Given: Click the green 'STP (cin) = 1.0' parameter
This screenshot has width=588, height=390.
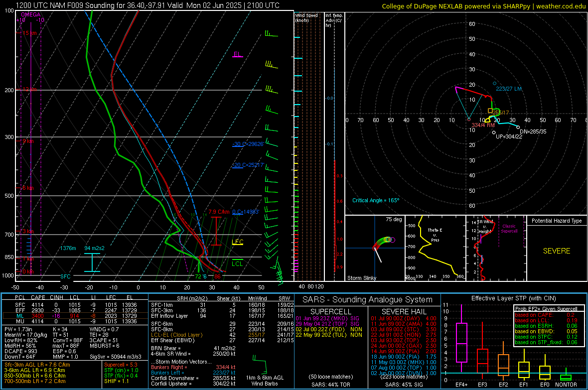Looking at the screenshot, I should [121, 370].
